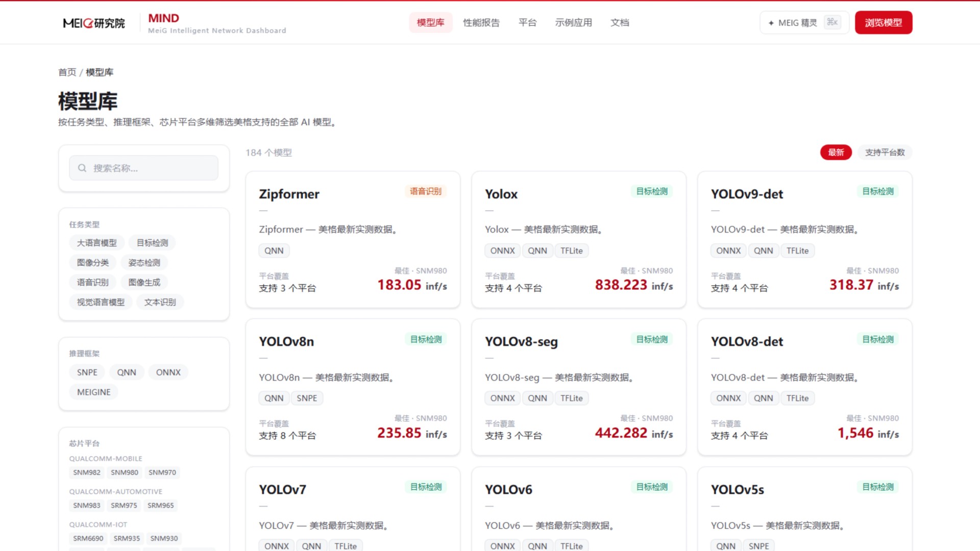Click the SNPE tag on YOLOv8n card

pos(307,398)
